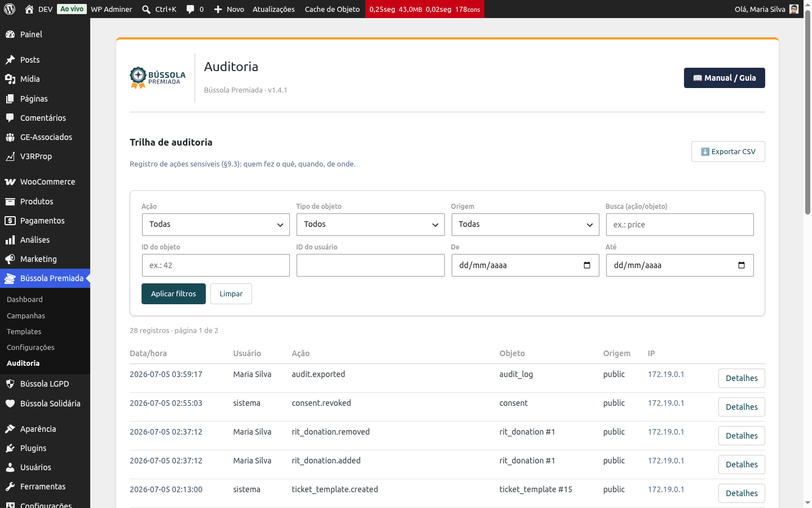Screen dimensions: 812x508
Task: Click the Ctrl+K search shortcut label
Action: coord(166,9)
